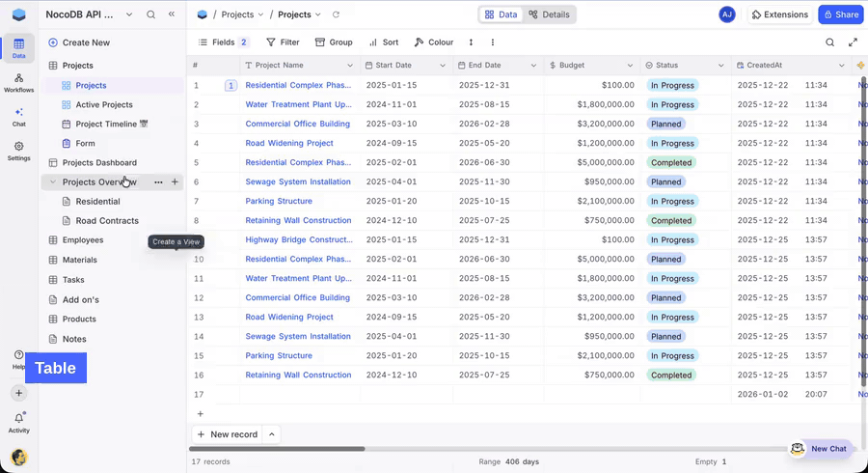Image resolution: width=868 pixels, height=473 pixels.
Task: Open Projects base breadcrumb dropdown
Action: 260,14
